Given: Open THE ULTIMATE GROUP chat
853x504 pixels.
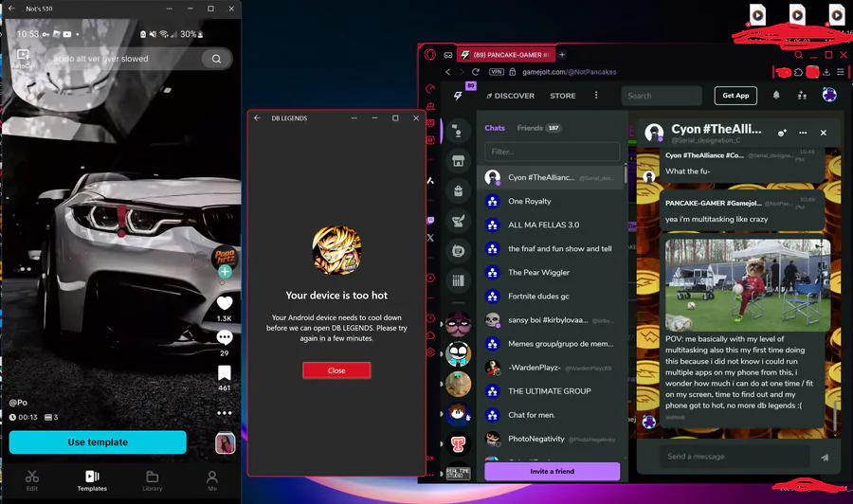Looking at the screenshot, I should click(x=550, y=391).
